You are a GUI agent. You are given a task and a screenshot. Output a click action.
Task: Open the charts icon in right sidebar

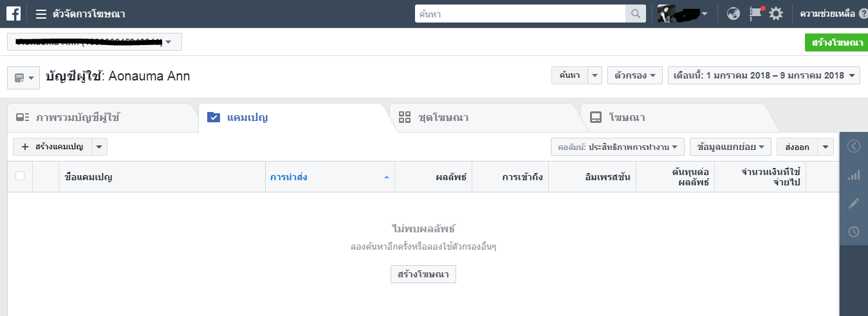854,175
